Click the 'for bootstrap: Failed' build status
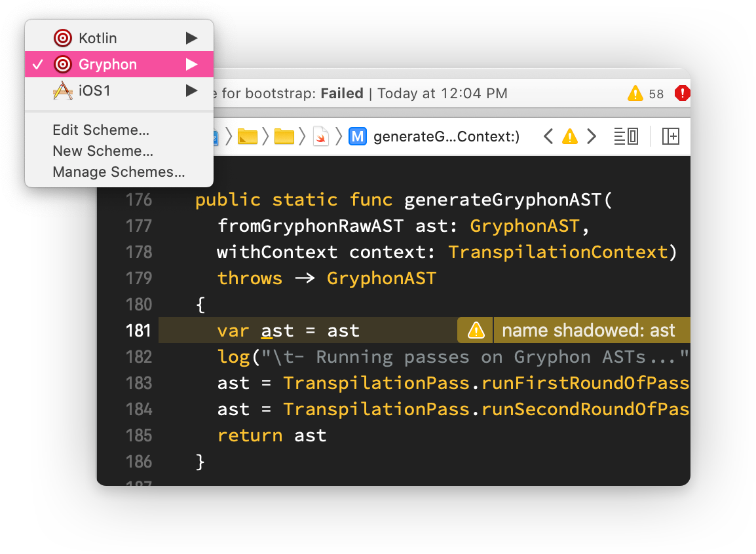 292,93
